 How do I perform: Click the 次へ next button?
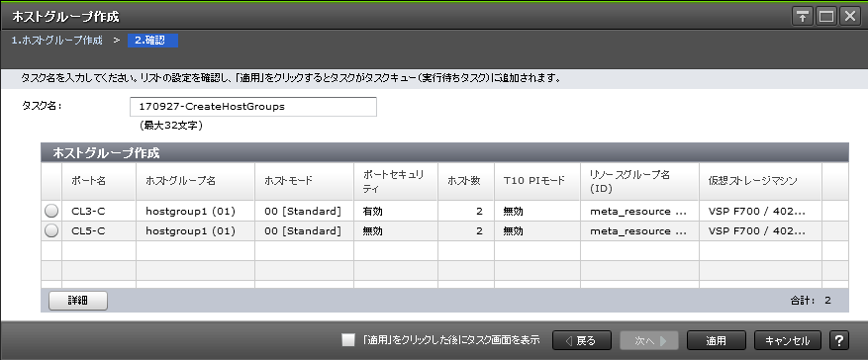[649, 340]
